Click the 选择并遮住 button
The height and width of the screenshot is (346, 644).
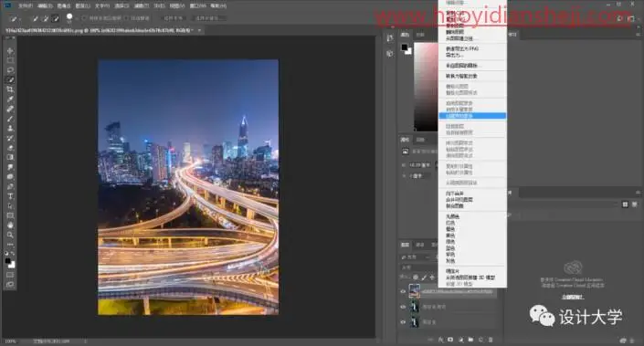coord(209,18)
